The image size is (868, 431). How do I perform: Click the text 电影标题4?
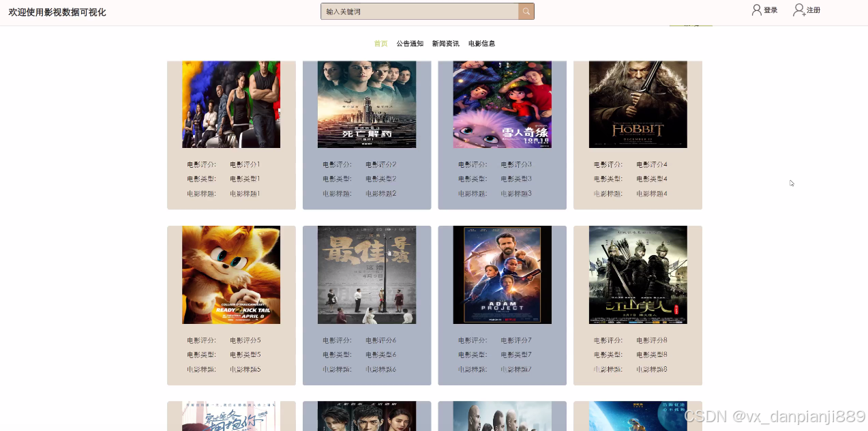tap(652, 194)
